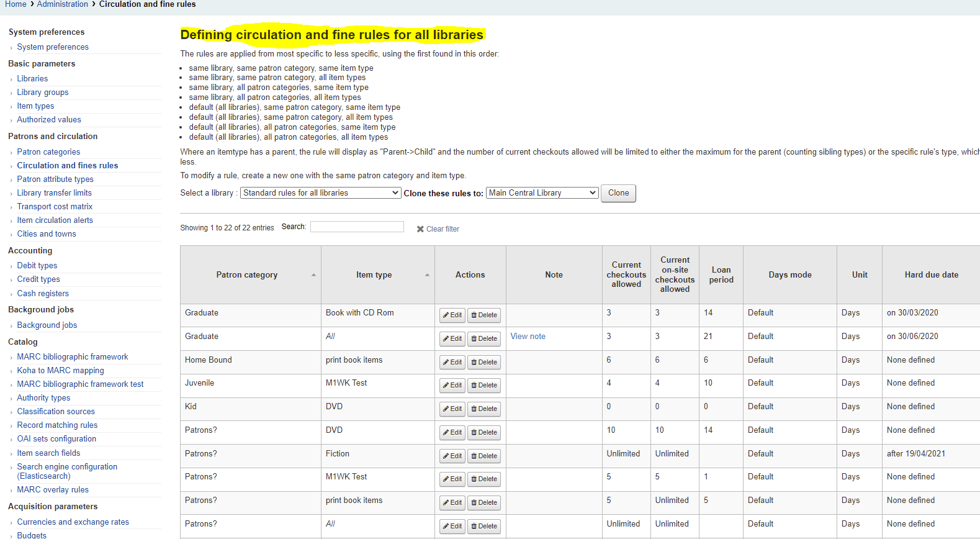Open Koha to MARC mapping link

(x=60, y=371)
